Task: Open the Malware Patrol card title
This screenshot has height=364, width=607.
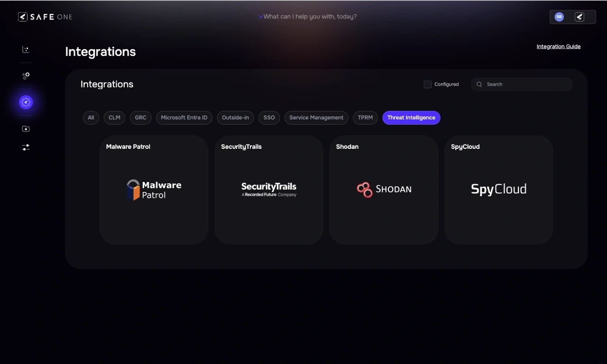Action: coord(128,147)
